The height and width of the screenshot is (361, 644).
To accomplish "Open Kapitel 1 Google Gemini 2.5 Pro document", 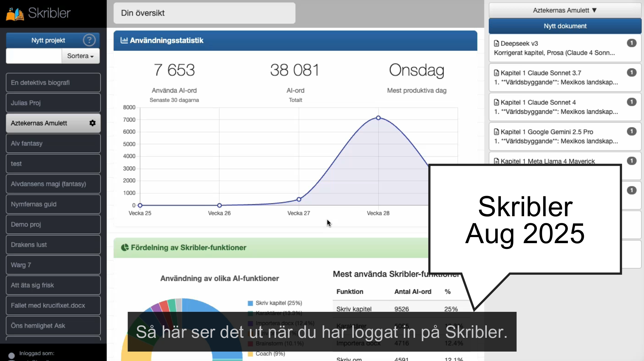I will [565, 136].
